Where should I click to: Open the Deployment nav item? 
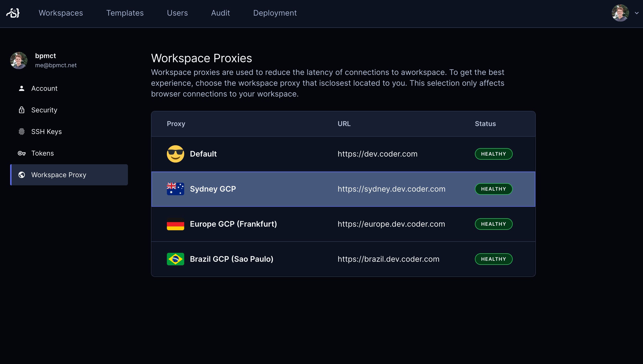(275, 13)
